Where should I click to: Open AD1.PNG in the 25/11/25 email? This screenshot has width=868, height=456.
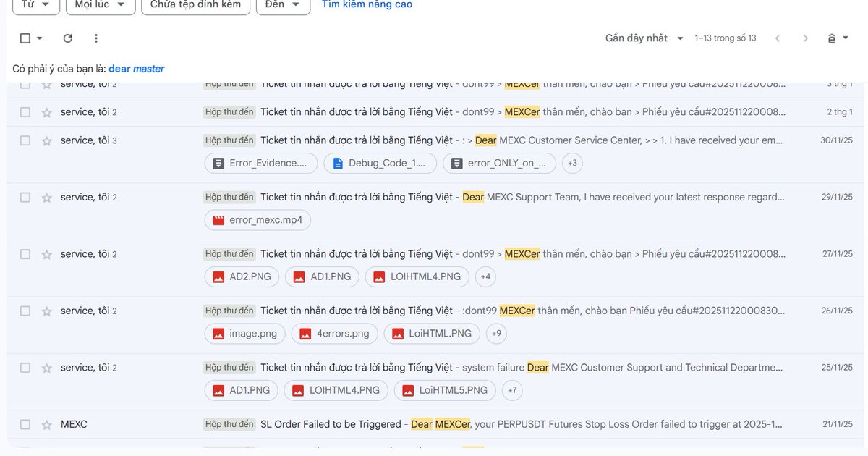(241, 390)
